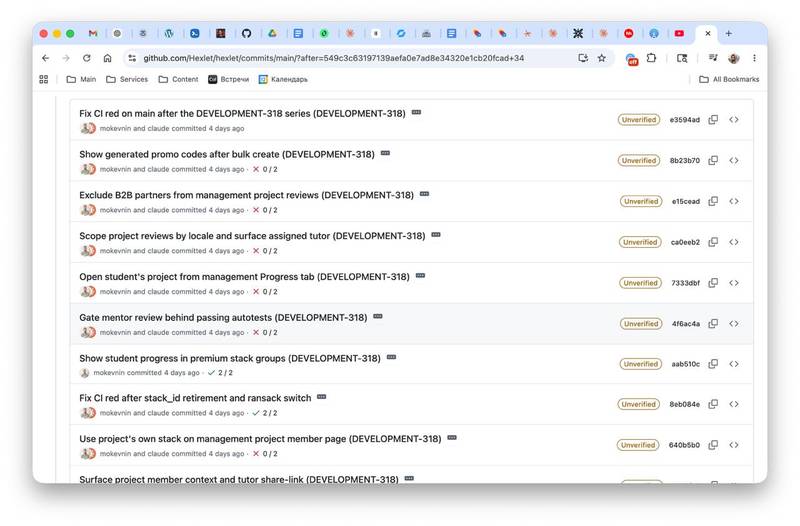Open the Services bookmarks folder
Viewport: 800px width, 526px height.
pos(127,79)
